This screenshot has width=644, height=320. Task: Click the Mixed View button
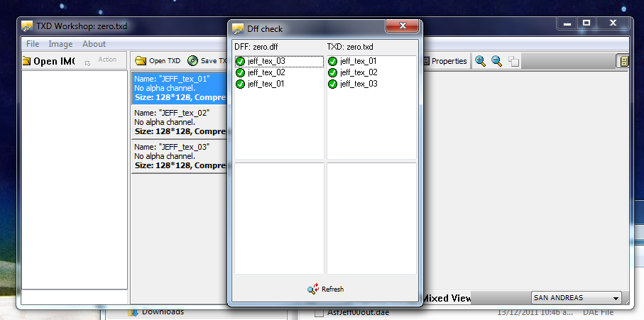(447, 298)
